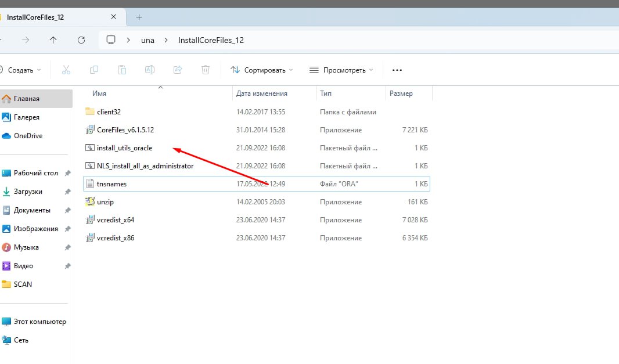Expand chevron before InstallCoreFiles_12 in address bar
The width and height of the screenshot is (619, 364).
click(166, 40)
